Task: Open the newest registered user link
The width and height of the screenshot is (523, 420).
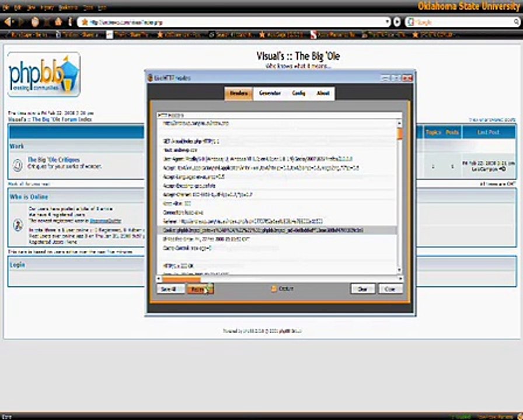Action: tap(106, 220)
